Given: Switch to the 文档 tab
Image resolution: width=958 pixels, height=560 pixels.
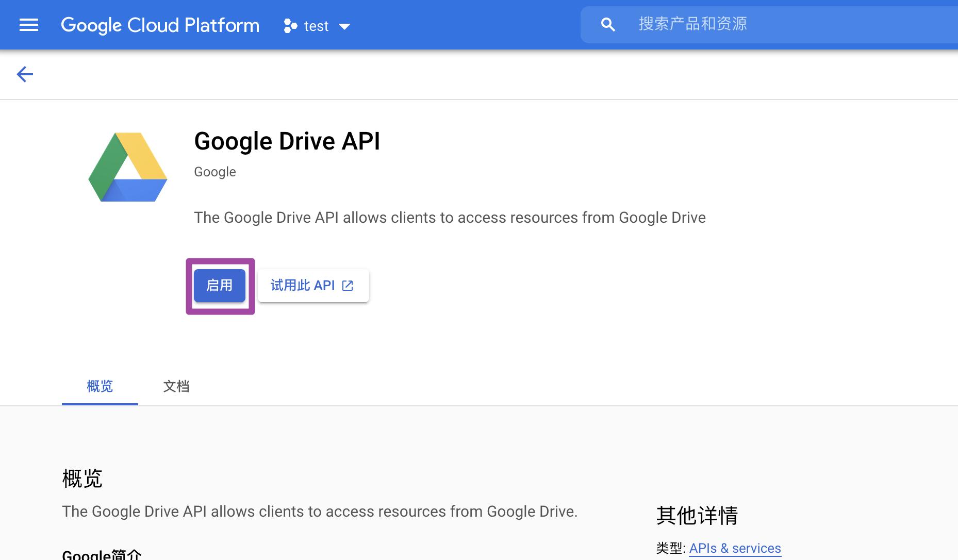Looking at the screenshot, I should (x=176, y=386).
